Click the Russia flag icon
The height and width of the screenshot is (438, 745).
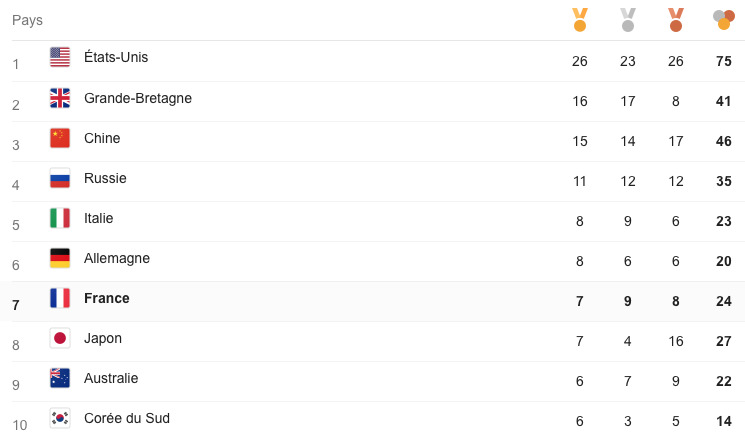[x=60, y=178]
